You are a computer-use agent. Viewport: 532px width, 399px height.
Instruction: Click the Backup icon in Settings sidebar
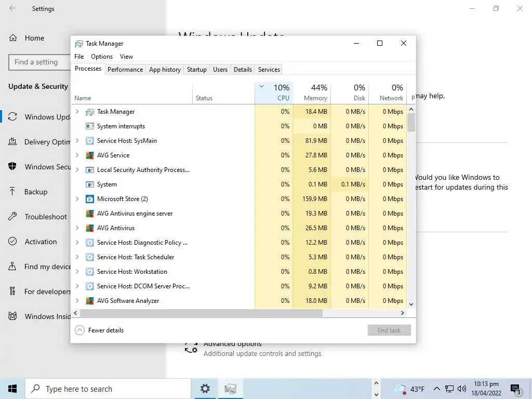point(12,192)
